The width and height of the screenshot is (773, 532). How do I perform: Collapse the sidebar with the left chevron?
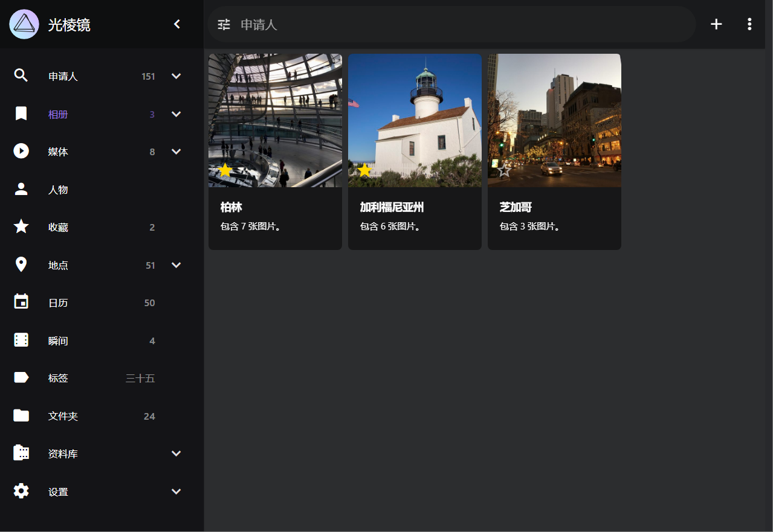point(177,24)
